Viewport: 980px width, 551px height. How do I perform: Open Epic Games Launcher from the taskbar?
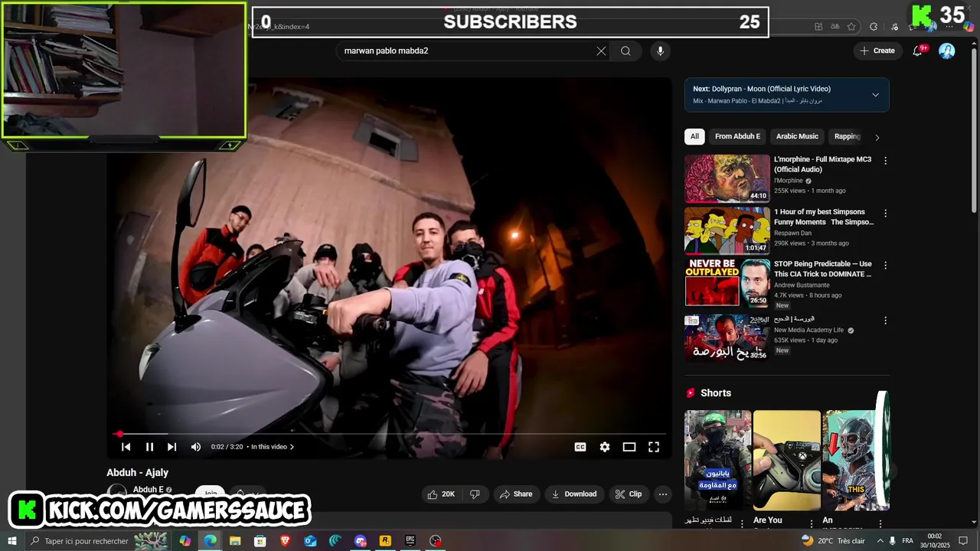click(410, 541)
